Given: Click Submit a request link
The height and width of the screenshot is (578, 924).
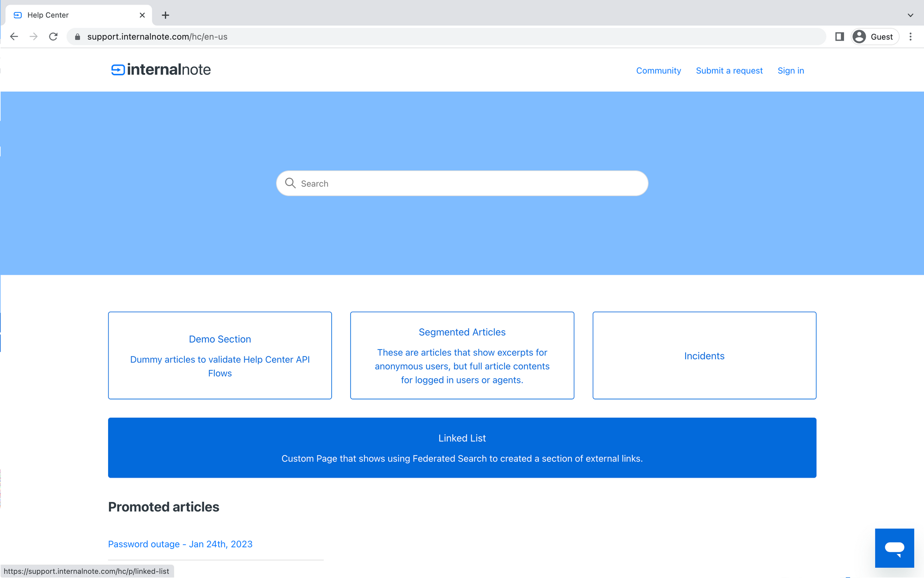Looking at the screenshot, I should tap(729, 71).
